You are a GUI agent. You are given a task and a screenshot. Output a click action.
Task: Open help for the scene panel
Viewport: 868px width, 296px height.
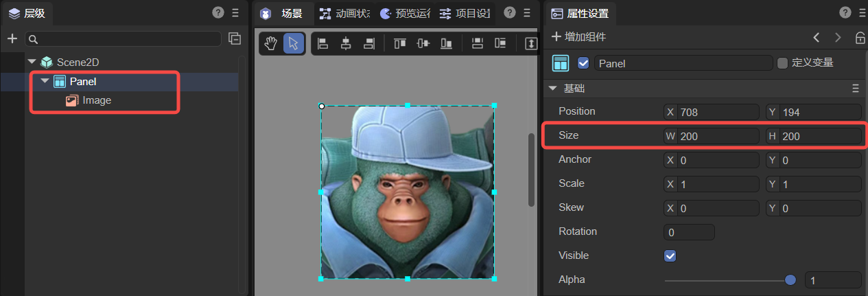509,12
